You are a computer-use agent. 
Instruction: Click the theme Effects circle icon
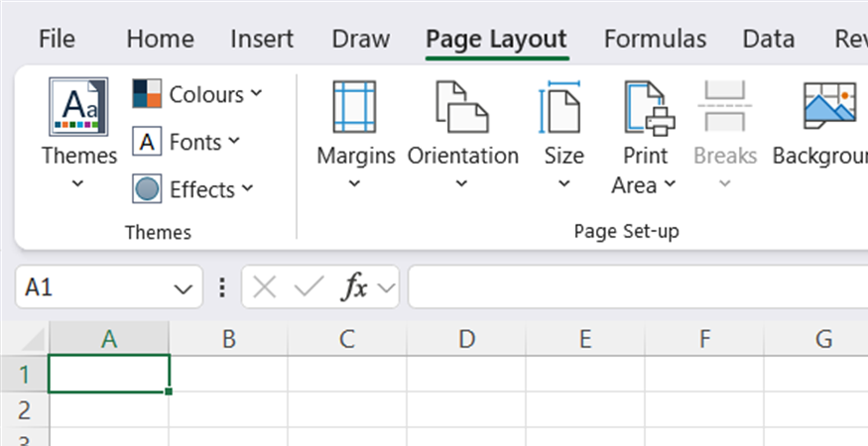tap(147, 188)
